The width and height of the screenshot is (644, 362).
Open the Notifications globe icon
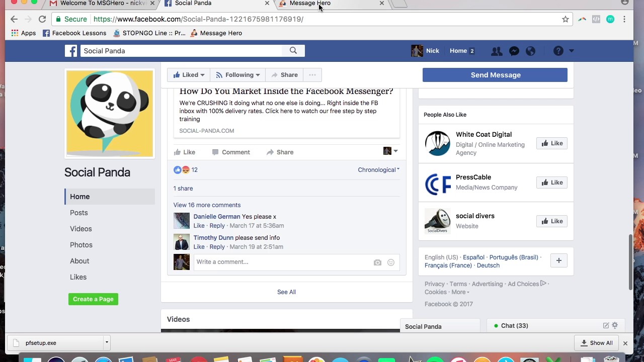tap(530, 51)
